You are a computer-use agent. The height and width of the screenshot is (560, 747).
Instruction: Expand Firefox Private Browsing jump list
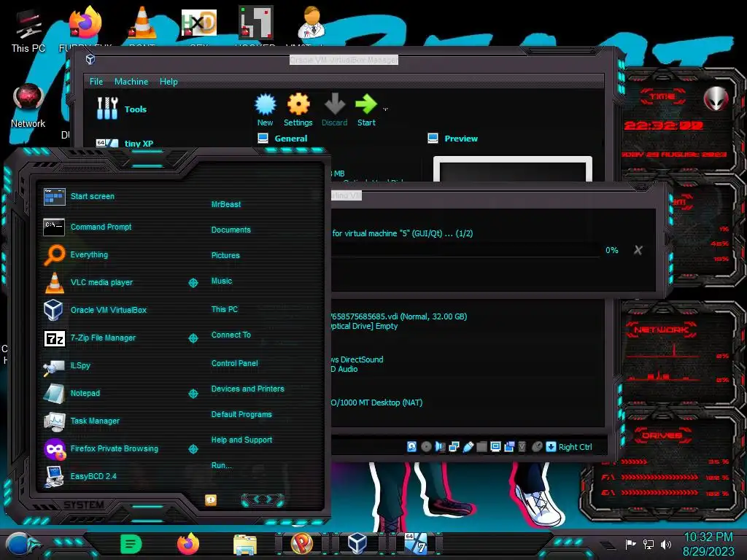[193, 449]
